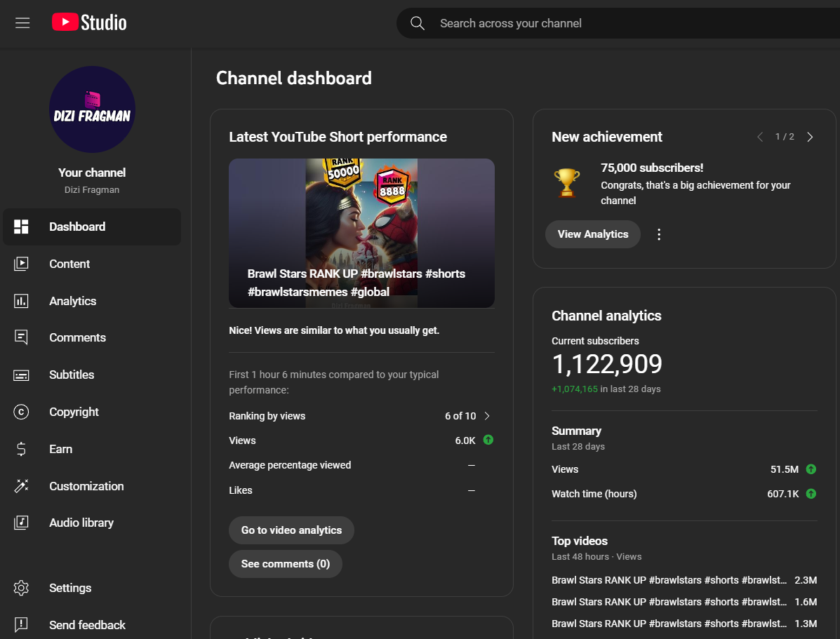840x639 pixels.
Task: Click See comments (0) button
Action: pyautogui.click(x=286, y=564)
